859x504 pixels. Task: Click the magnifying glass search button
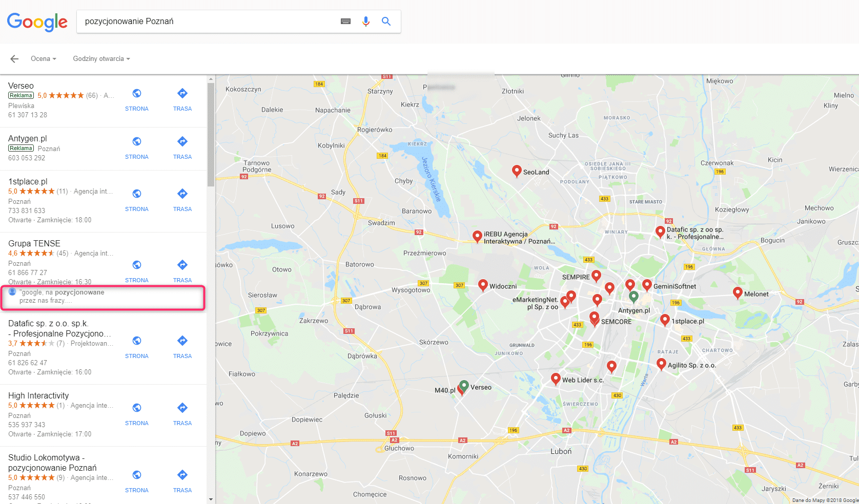[x=386, y=22]
